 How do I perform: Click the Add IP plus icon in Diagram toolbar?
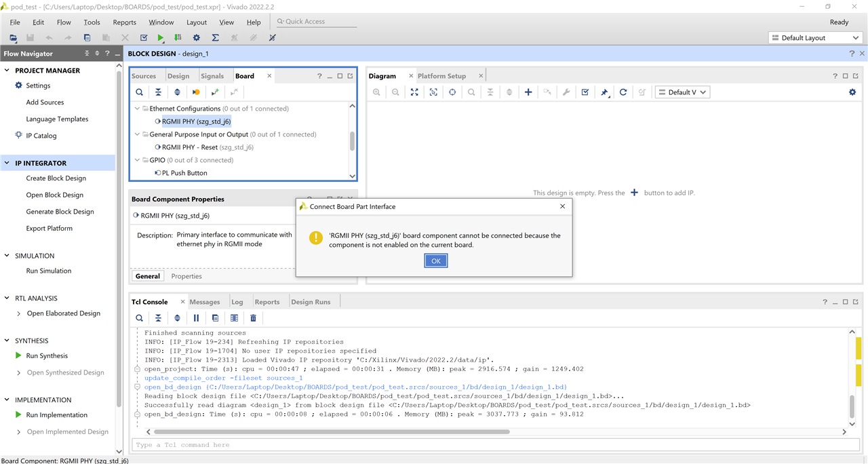click(x=528, y=92)
